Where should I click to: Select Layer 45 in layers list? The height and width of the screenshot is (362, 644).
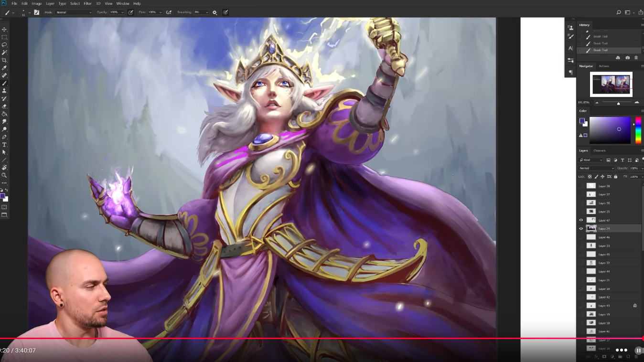[610, 255]
